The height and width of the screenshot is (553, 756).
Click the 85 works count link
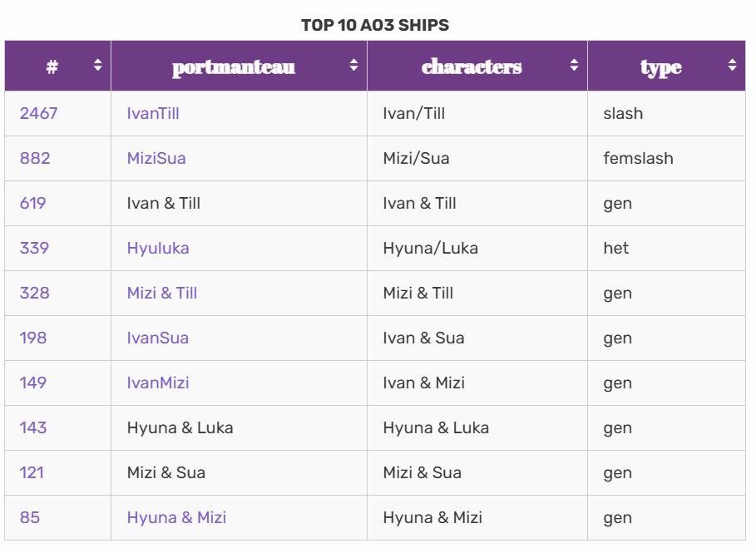29,517
